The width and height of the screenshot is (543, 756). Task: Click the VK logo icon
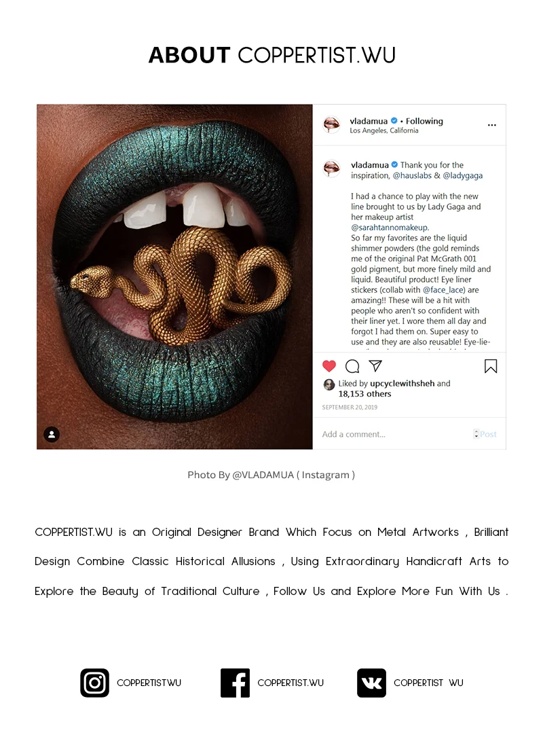371,683
